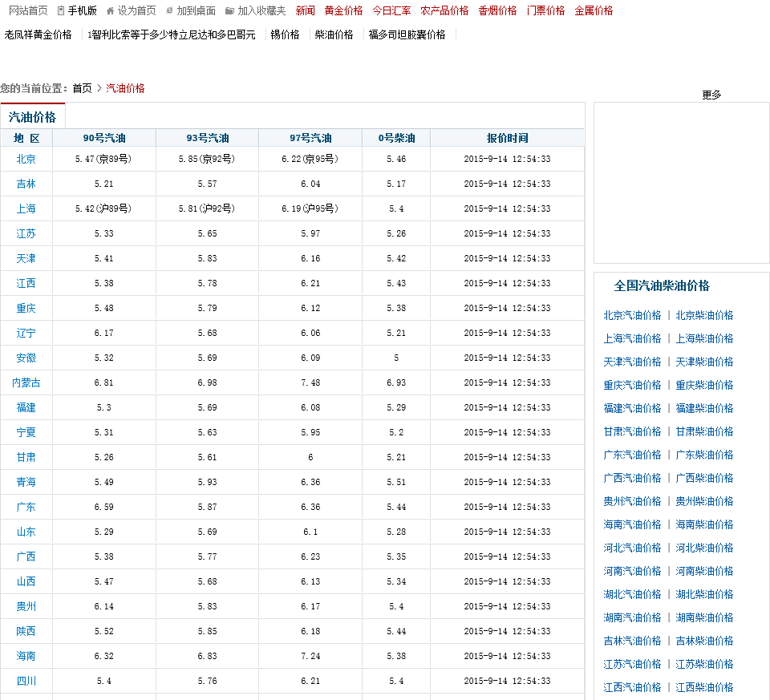Open the 吉林 region link in the table

pos(26,184)
